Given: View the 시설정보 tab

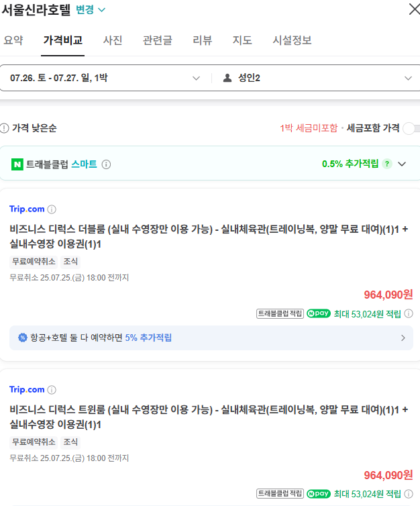Looking at the screenshot, I should 292,40.
